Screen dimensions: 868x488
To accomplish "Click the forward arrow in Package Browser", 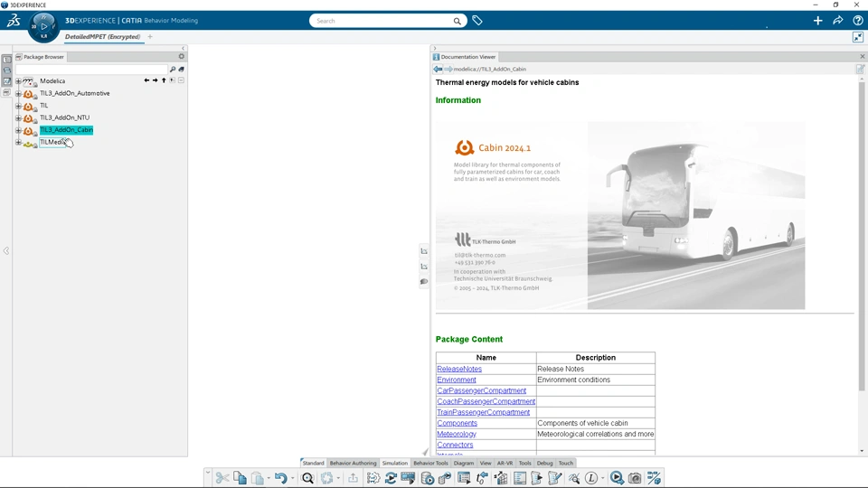I will [155, 80].
